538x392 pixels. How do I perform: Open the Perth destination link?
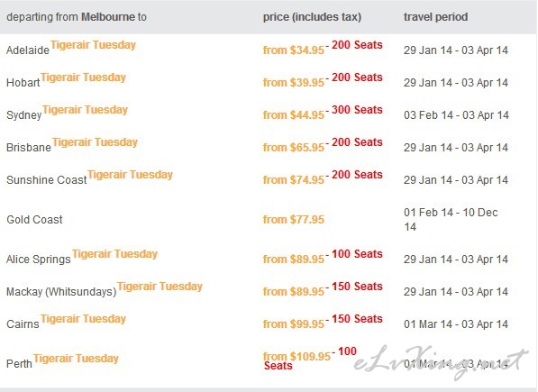[19, 363]
